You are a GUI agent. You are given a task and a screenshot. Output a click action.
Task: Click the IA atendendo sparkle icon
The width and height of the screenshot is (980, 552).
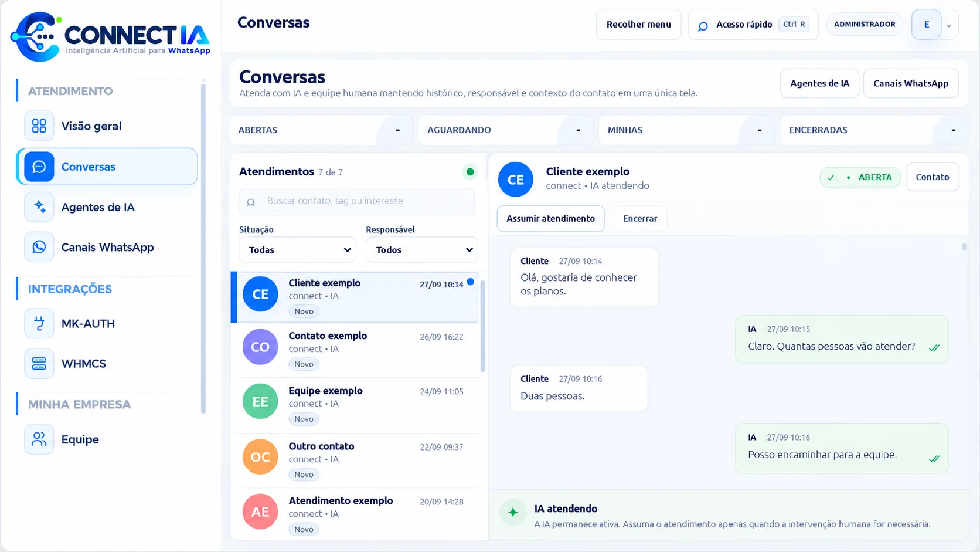(x=513, y=512)
